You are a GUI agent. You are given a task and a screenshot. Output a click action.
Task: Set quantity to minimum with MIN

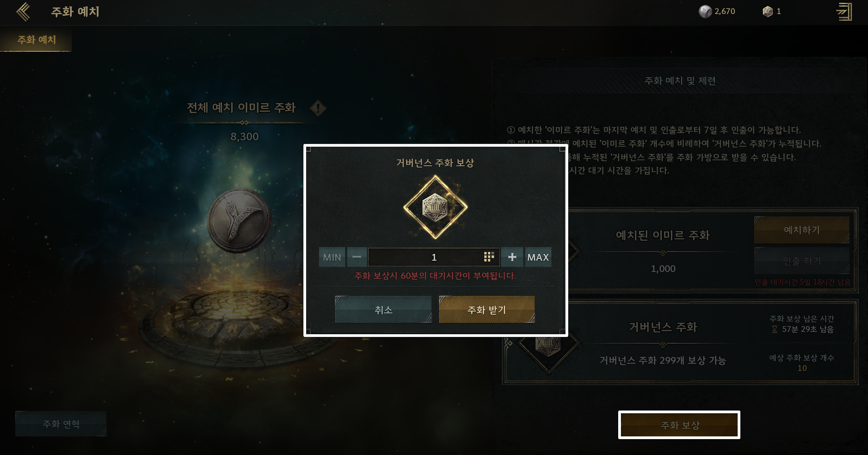332,257
